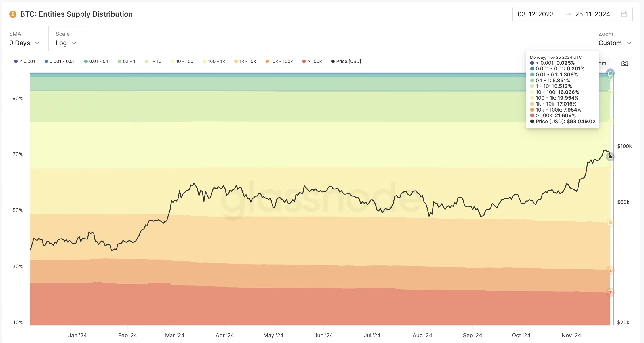Click the price line near Mar '24 peak
The image size is (644, 343).
tap(194, 184)
